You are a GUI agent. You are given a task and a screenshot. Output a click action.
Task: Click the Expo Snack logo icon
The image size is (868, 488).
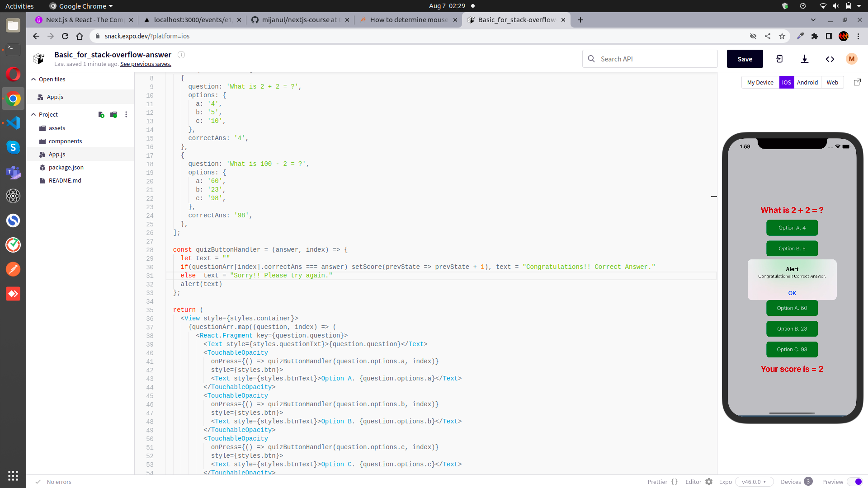tap(39, 59)
